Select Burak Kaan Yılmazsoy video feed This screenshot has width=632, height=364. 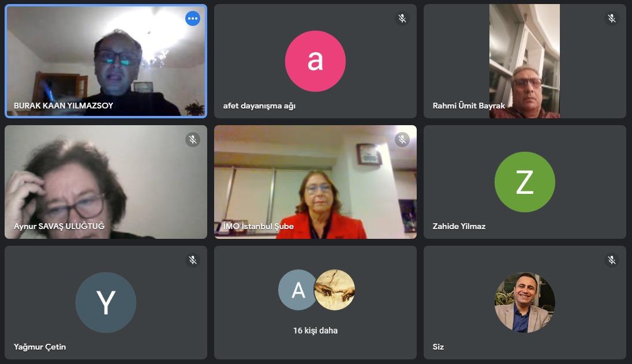[x=106, y=61]
